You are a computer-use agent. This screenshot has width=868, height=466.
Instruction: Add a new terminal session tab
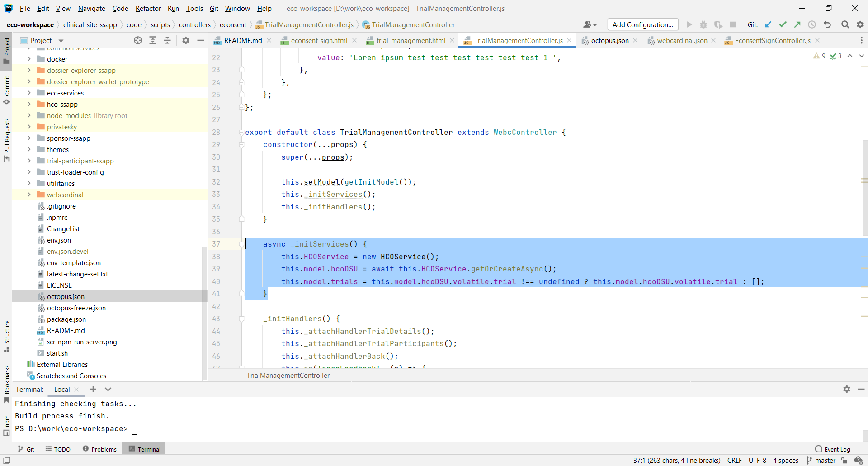(x=93, y=389)
